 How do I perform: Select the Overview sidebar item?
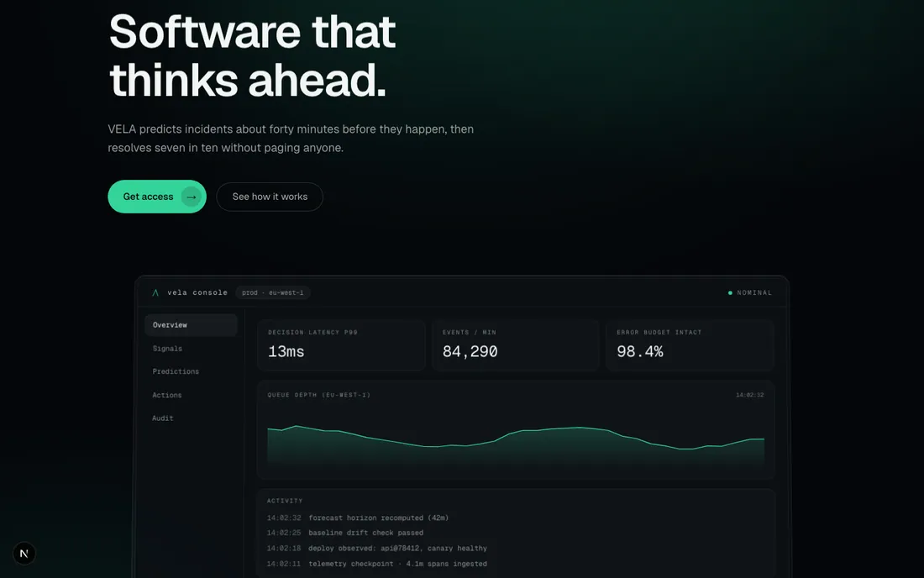click(x=191, y=324)
